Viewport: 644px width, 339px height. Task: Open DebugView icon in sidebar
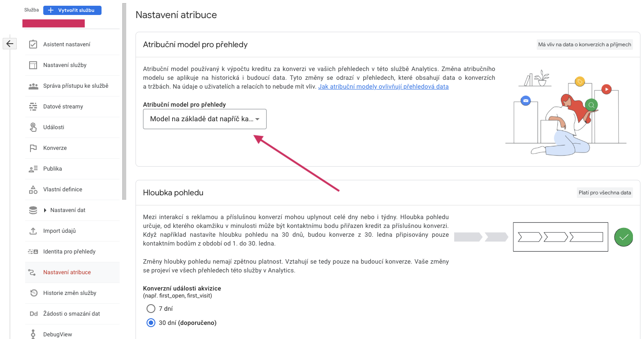tap(33, 334)
